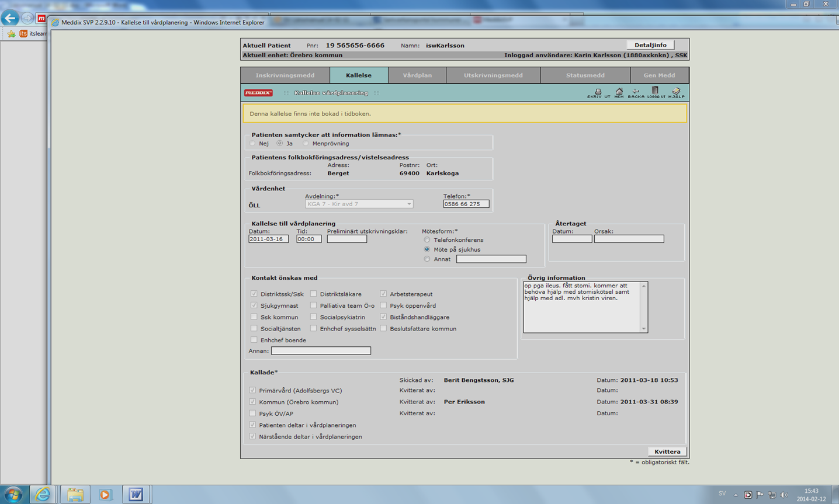Open Internet Explorer from the taskbar
This screenshot has width=839, height=504.
click(43, 495)
